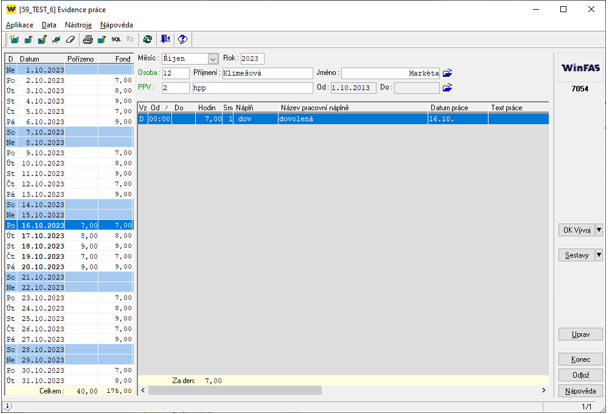Viewport: 608px width, 414px height.
Task: Click the Příjmení field with Klimešová
Action: point(268,73)
